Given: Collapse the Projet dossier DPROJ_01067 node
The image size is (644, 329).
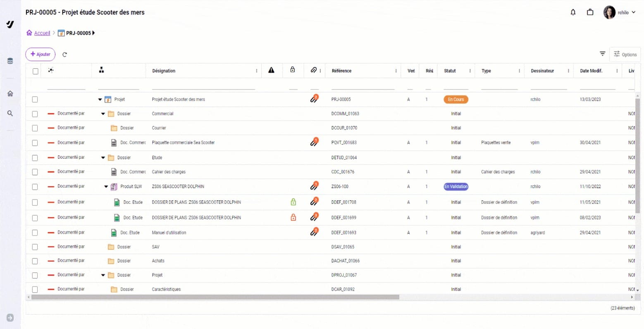Looking at the screenshot, I should pos(103,275).
